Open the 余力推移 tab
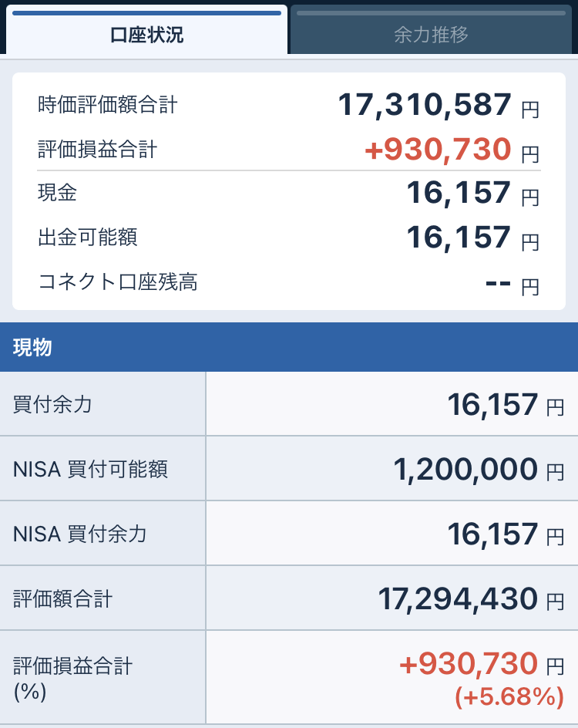This screenshot has height=728, width=578. [x=431, y=35]
